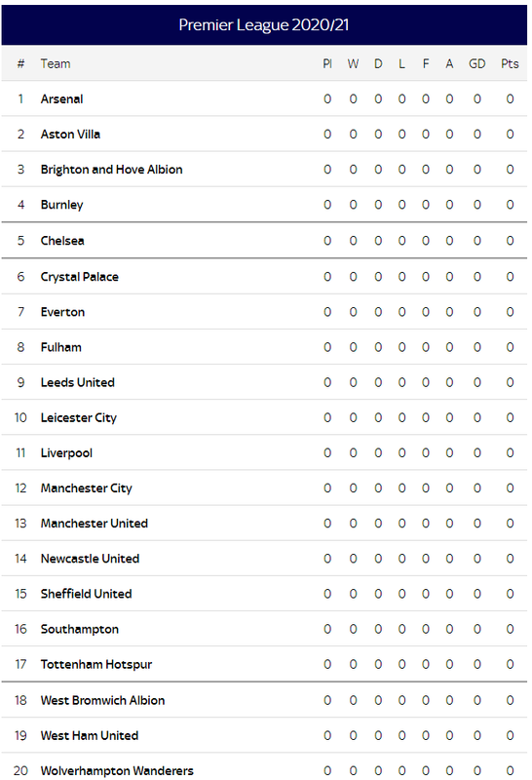Open the Fulham team link
This screenshot has height=780, width=532.
[x=60, y=347]
